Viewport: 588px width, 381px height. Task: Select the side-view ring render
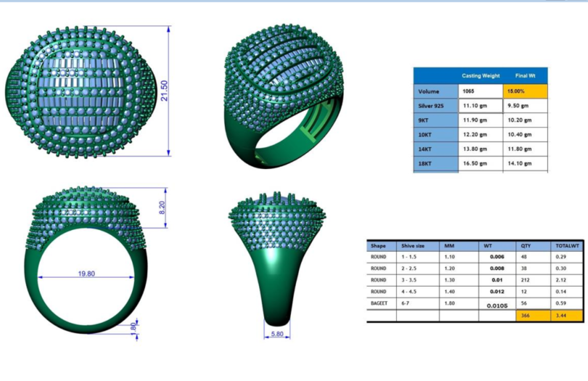277,257
